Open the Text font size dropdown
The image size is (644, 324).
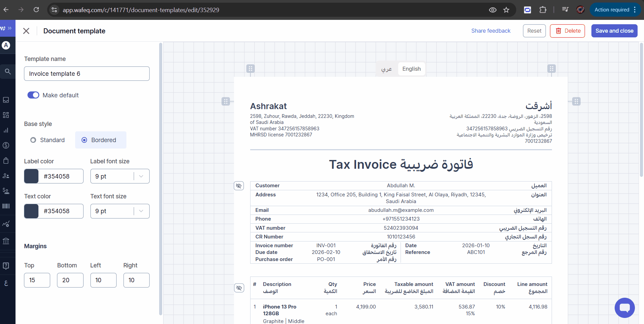coord(120,211)
